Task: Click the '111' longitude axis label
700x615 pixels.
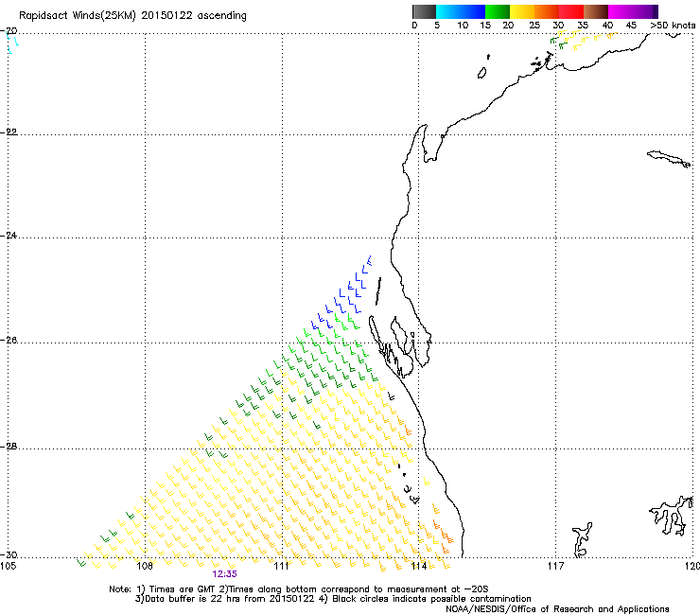Action: click(x=281, y=566)
